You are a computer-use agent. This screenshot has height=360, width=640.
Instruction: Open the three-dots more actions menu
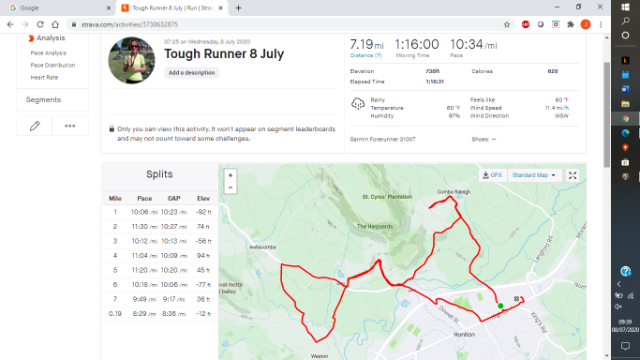(70, 126)
